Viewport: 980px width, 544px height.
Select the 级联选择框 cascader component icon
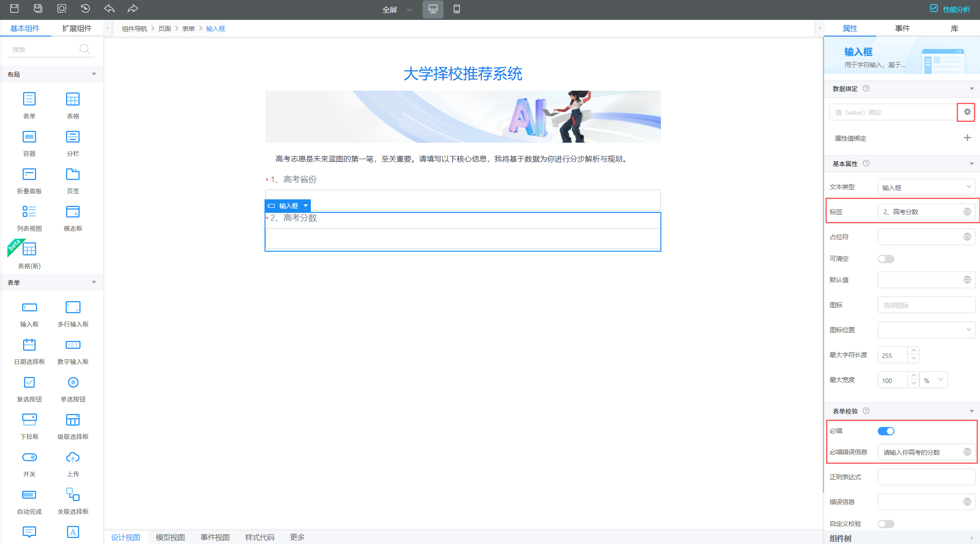click(x=73, y=420)
